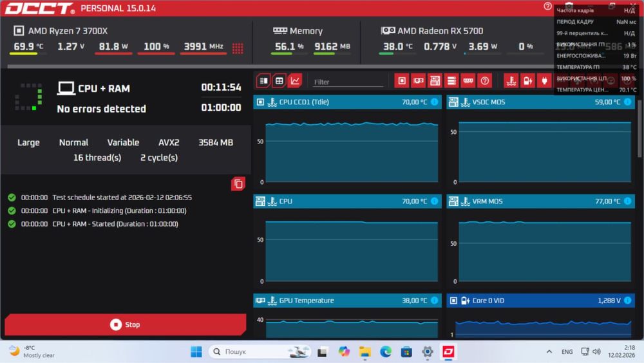Image resolution: width=644 pixels, height=363 pixels.
Task: Click the 69.9 °C CPU temperature readout
Action: coord(28,46)
